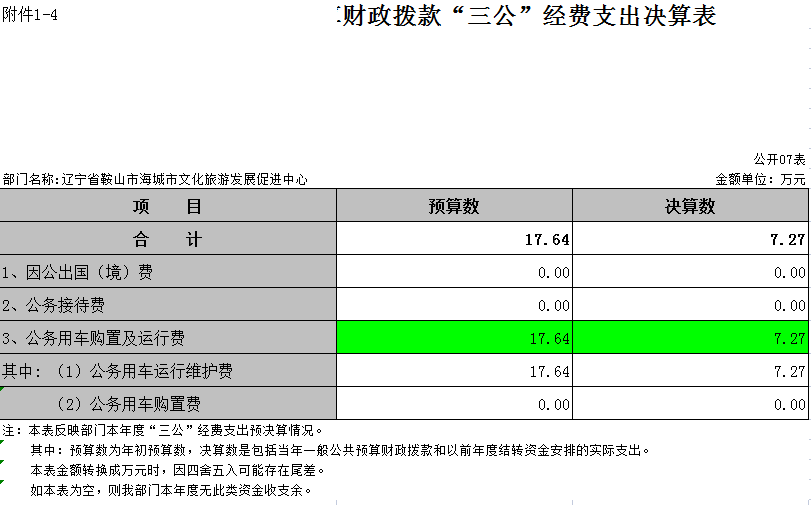The width and height of the screenshot is (811, 505).
Task: Click the "附件1-4" cell
Action: [29, 15]
